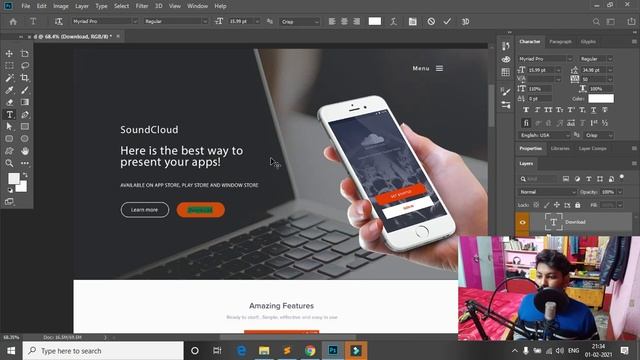Toggle Underline in Character panel
This screenshot has height=360, width=640.
pos(593,110)
